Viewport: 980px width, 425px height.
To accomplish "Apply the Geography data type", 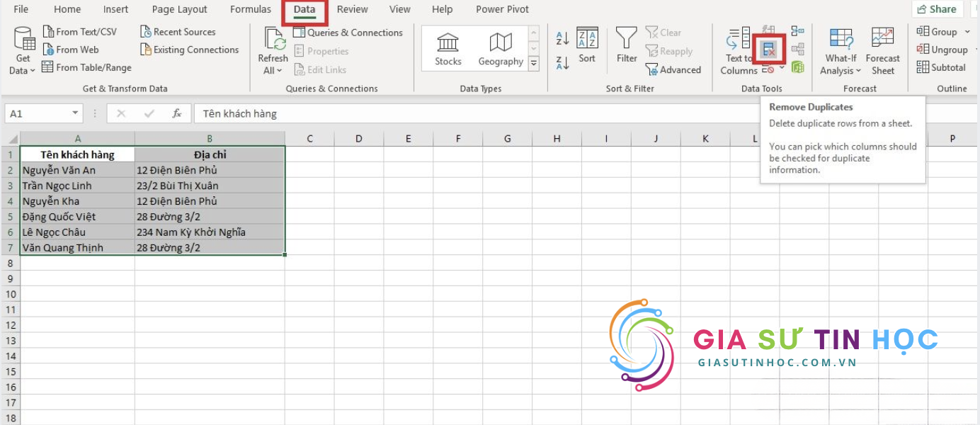I will (x=501, y=48).
